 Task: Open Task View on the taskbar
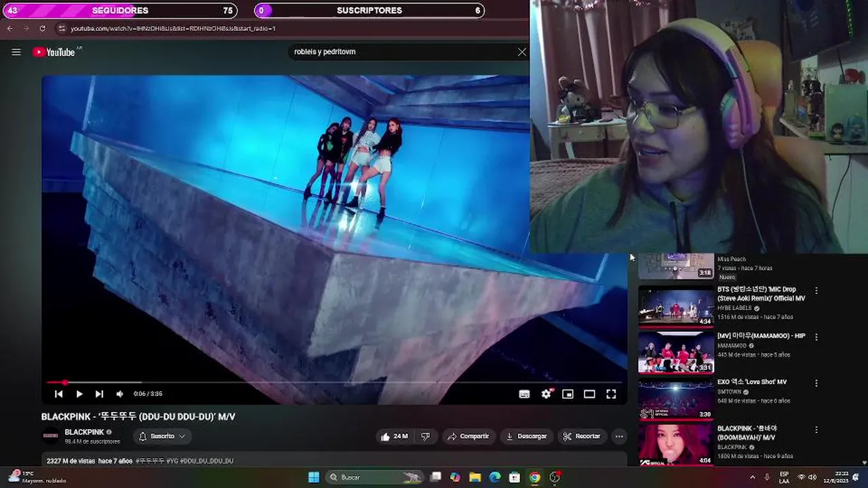(436, 477)
